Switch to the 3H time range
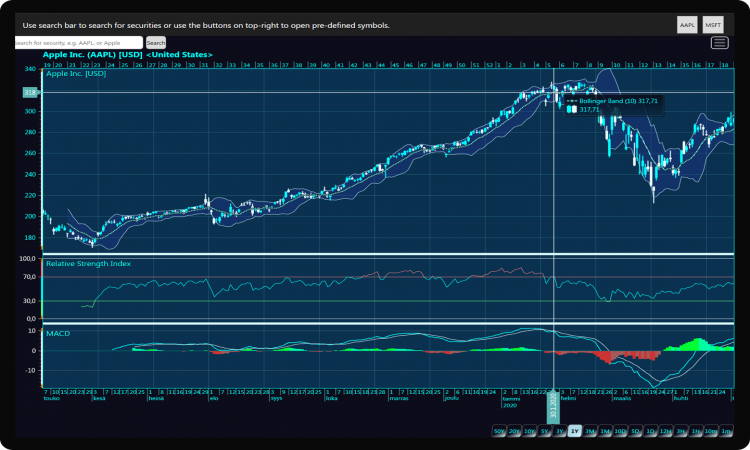 (x=681, y=431)
